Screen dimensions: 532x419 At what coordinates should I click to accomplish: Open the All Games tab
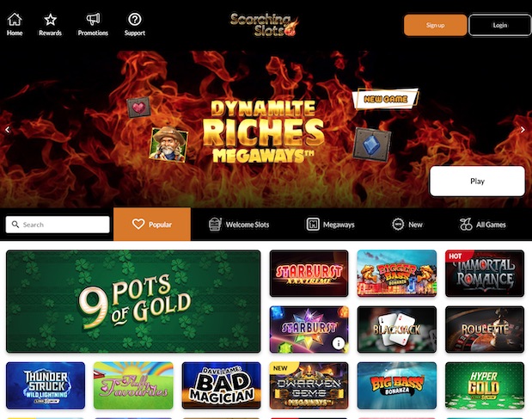point(482,225)
